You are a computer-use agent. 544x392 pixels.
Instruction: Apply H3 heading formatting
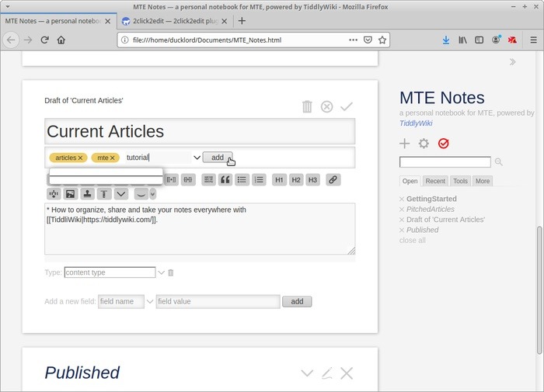click(312, 179)
